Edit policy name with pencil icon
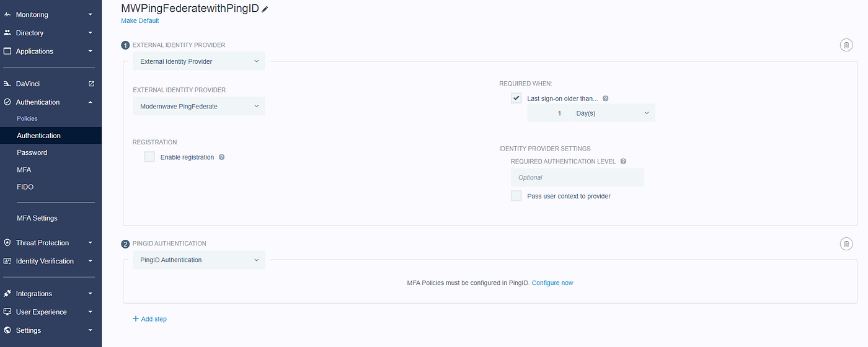 (265, 9)
